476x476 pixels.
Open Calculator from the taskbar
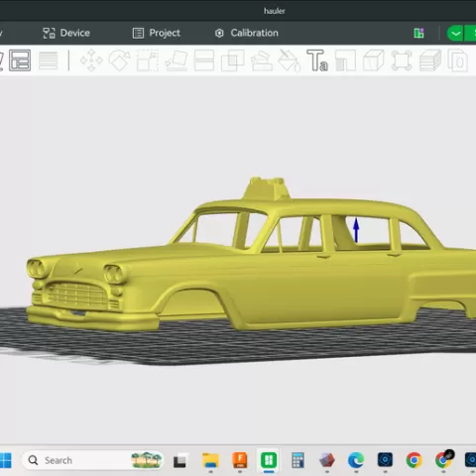coord(297,460)
